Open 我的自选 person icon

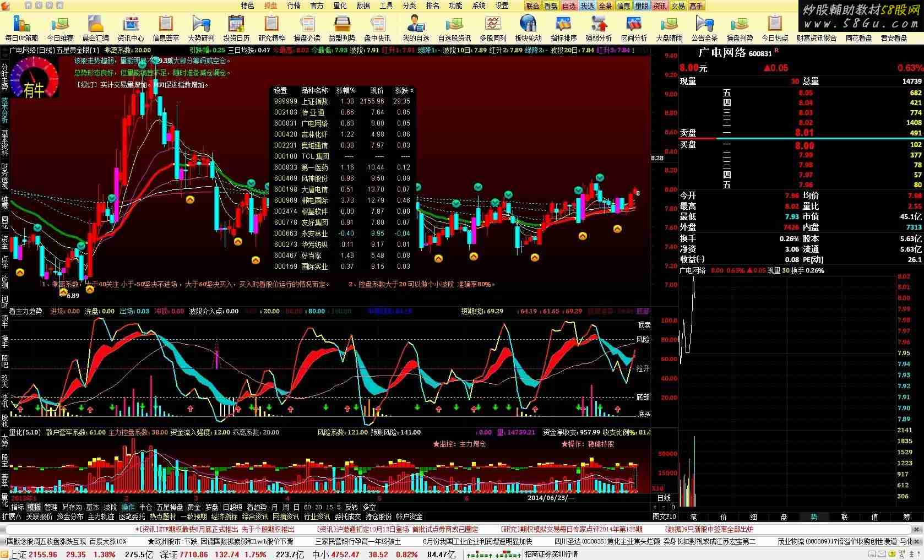pos(416,28)
